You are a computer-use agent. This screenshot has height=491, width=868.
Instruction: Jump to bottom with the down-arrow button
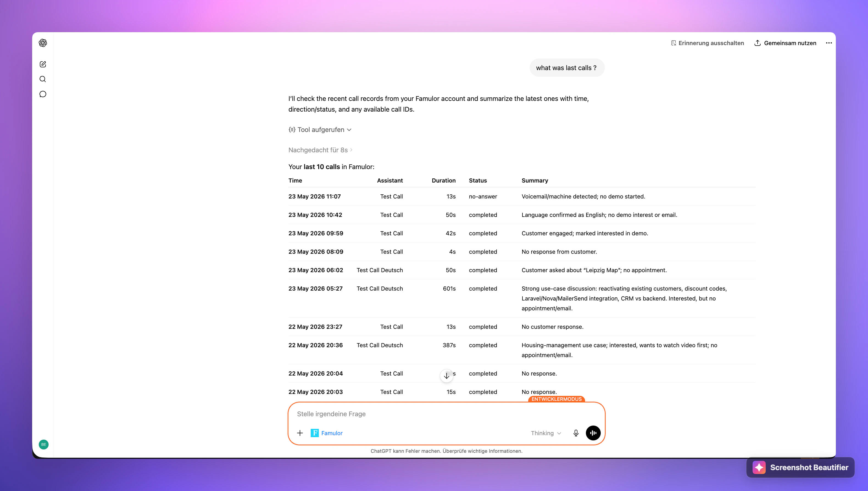(446, 376)
